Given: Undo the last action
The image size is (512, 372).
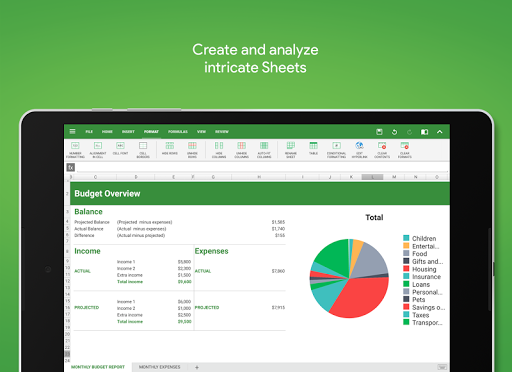Looking at the screenshot, I should coord(394,132).
